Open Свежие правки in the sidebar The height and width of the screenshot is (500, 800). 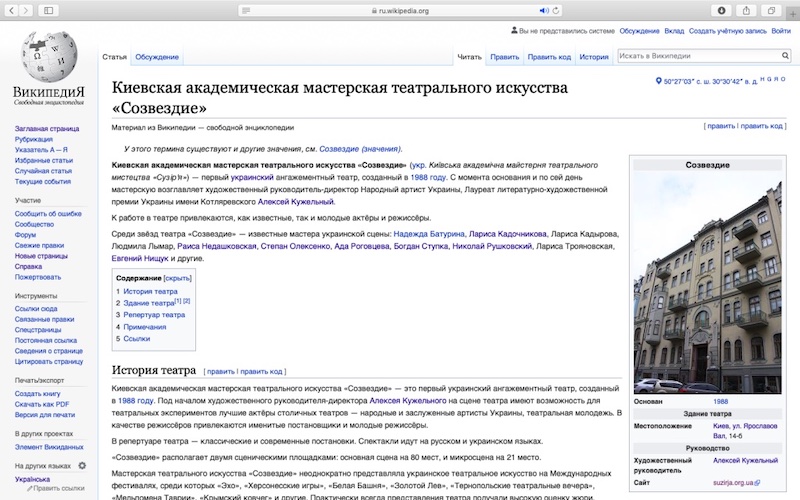click(x=39, y=245)
